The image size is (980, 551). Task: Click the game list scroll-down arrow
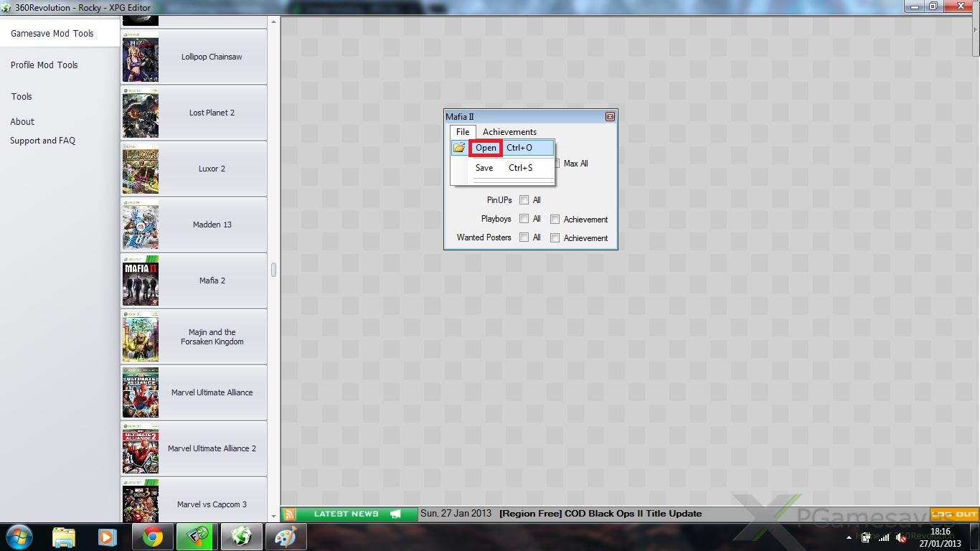(273, 516)
